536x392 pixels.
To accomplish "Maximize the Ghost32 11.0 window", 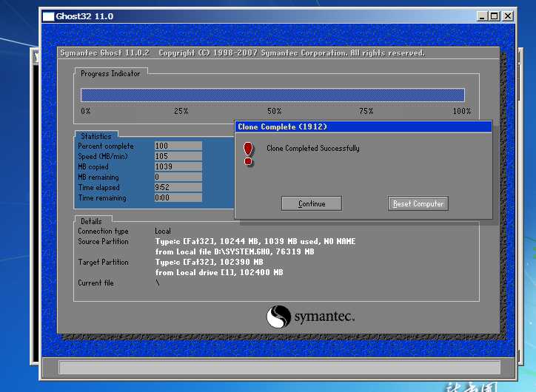I will click(x=495, y=16).
